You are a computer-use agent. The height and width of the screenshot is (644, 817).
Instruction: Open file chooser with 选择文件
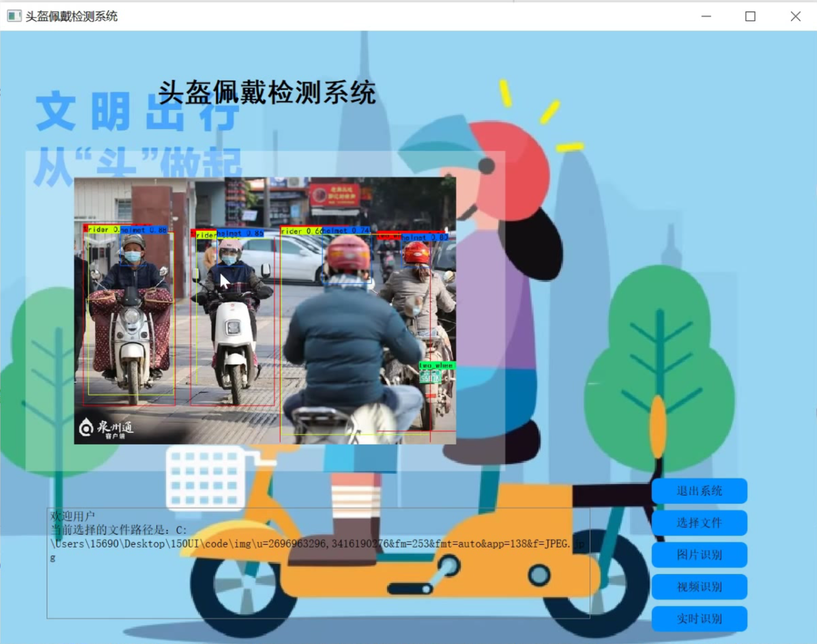[x=699, y=523]
